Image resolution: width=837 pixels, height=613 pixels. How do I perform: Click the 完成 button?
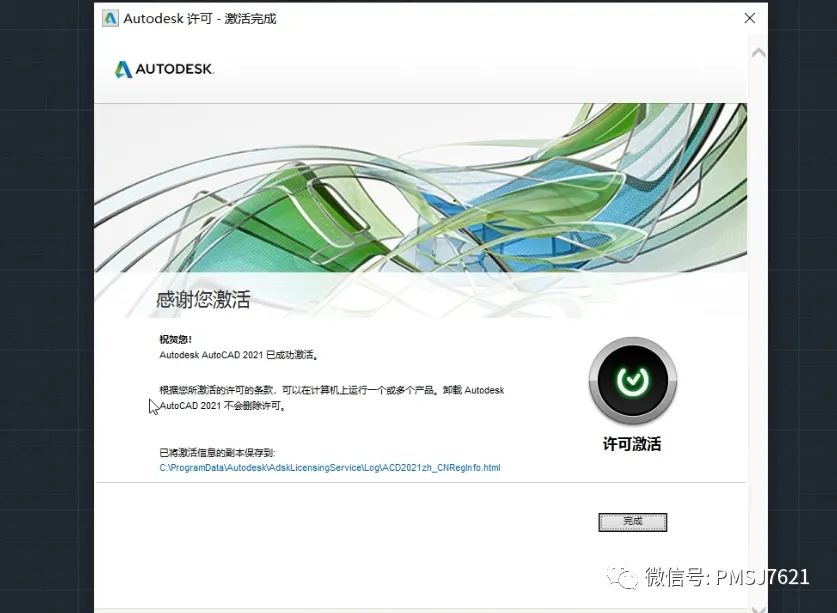tap(633, 522)
